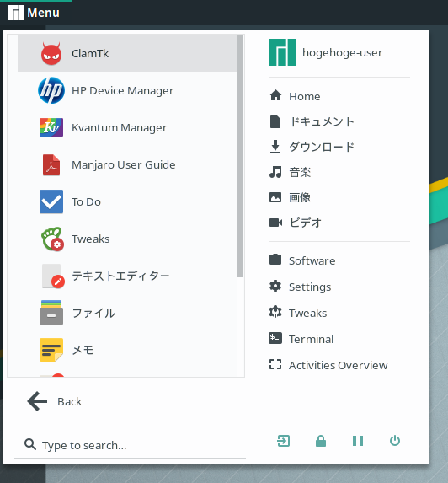Open テキストエディター text editor
This screenshot has width=448, height=483.
click(x=127, y=276)
